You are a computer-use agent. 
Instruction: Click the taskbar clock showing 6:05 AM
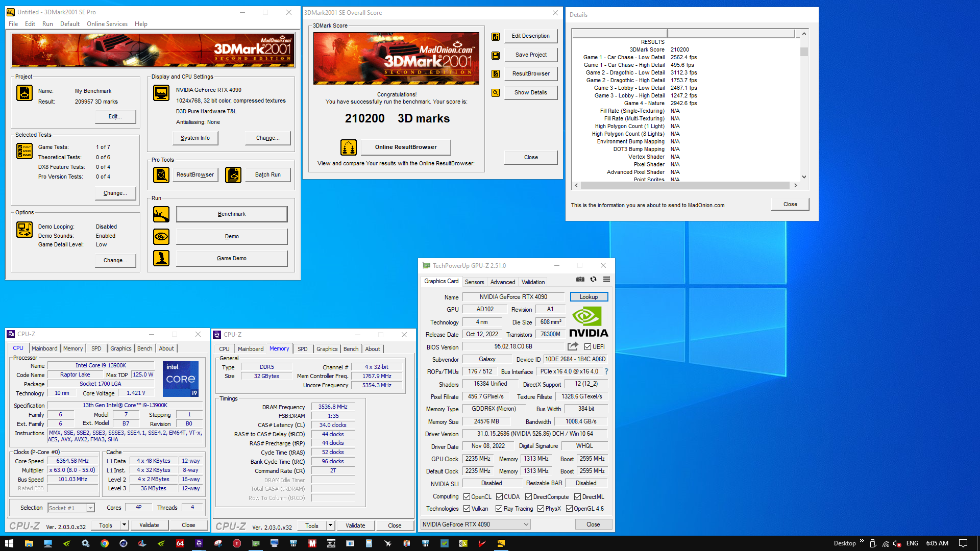pos(937,543)
